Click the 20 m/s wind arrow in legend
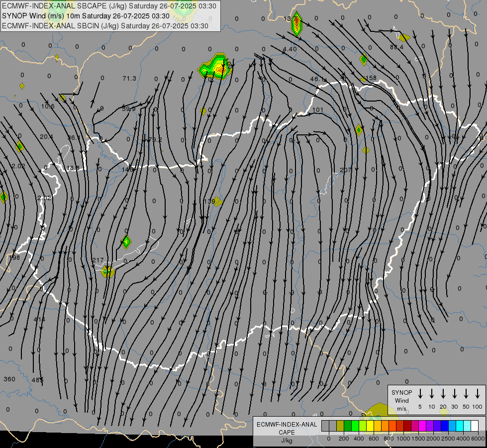The image size is (487, 448). pos(443,394)
